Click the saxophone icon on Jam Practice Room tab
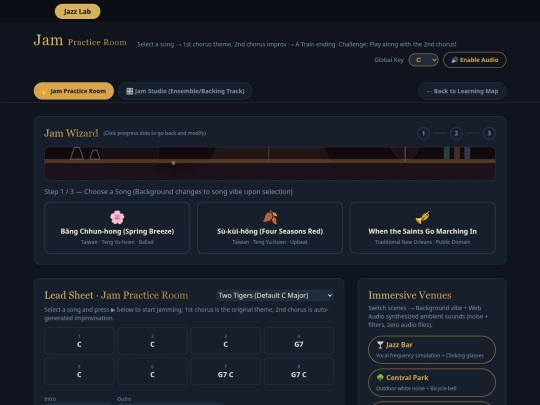This screenshot has width=540, height=405. (x=45, y=91)
